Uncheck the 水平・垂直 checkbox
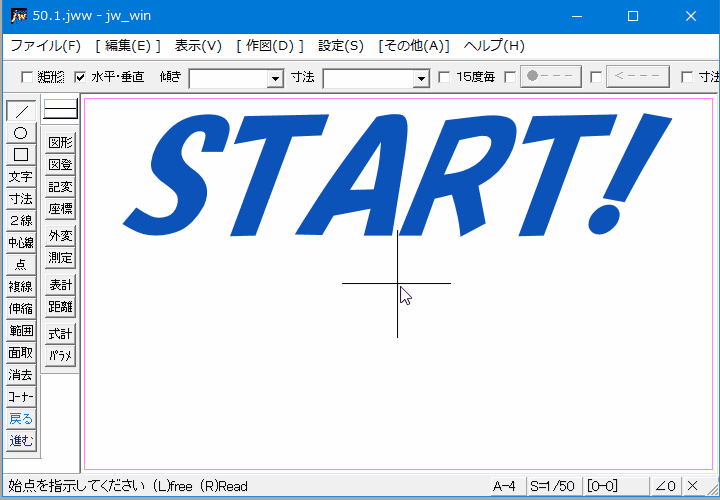 click(x=80, y=77)
